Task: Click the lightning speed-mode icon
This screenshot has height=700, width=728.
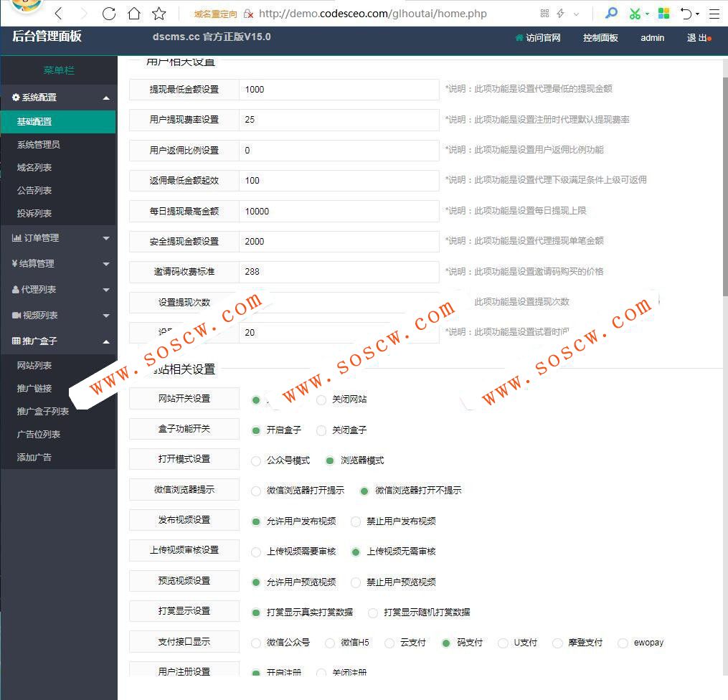Action: [560, 14]
